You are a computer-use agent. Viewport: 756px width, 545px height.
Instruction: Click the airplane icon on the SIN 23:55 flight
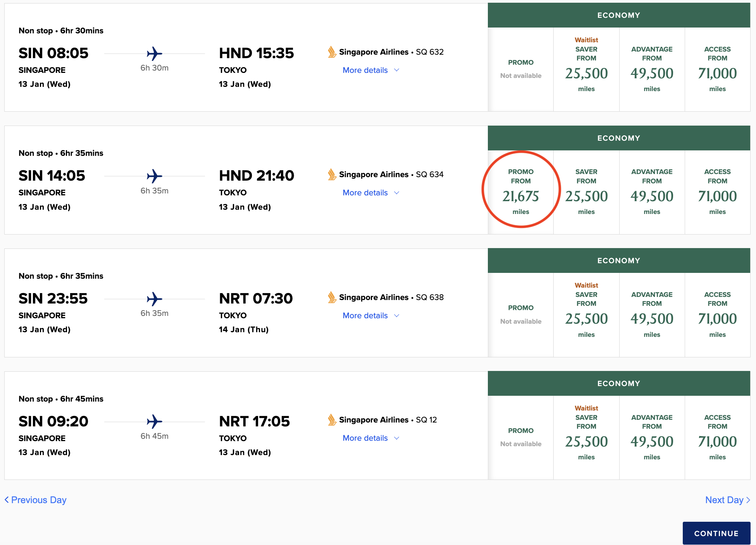(154, 299)
